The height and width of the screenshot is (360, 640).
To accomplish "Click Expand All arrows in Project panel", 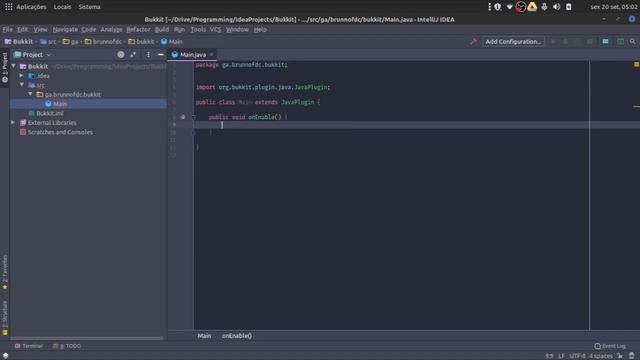I will (x=133, y=54).
